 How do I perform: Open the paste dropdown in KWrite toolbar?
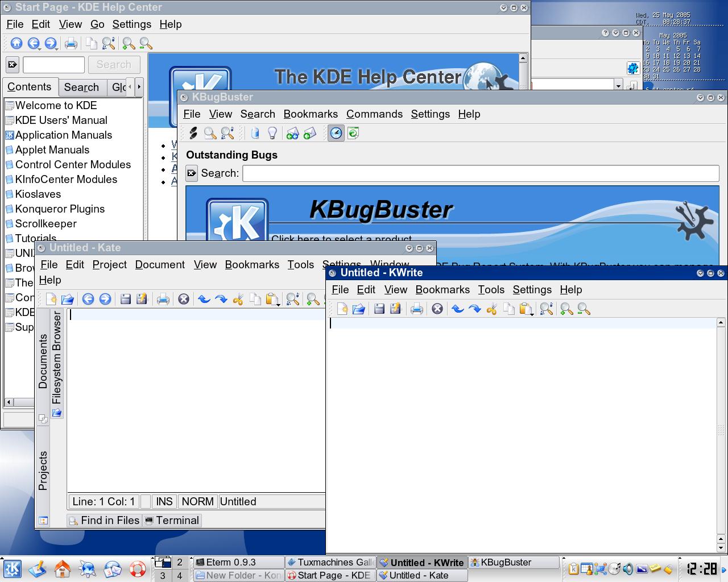[x=532, y=312]
